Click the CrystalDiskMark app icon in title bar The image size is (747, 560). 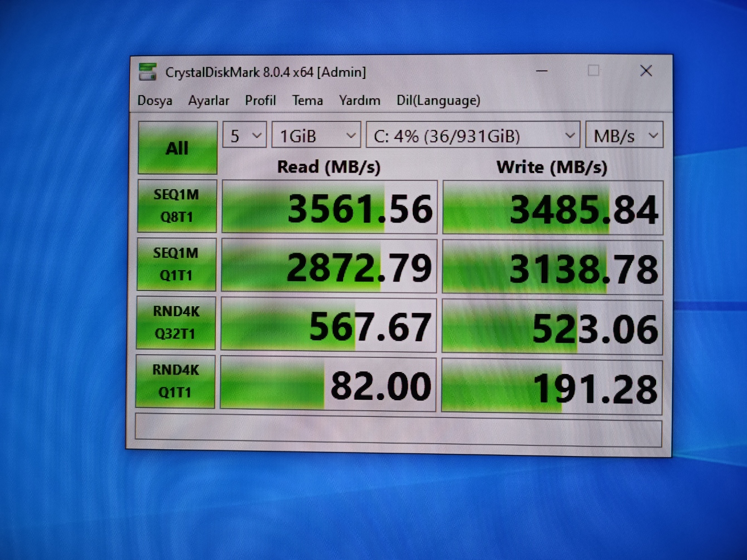[x=148, y=72]
